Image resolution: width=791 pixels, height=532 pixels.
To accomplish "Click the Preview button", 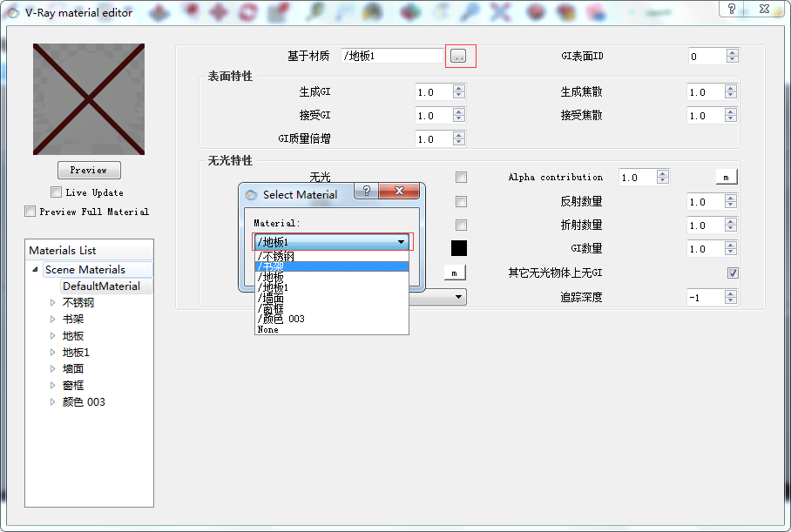I will [x=89, y=170].
